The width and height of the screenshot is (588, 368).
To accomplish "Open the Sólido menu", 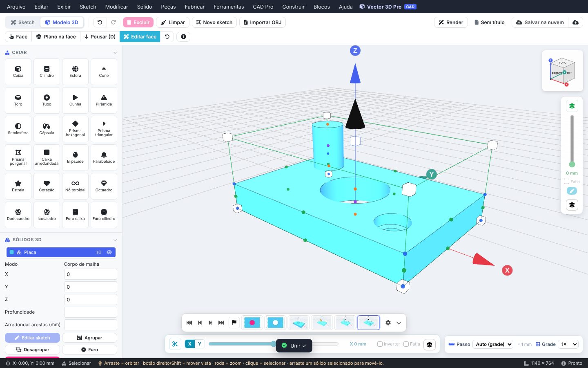I will pos(145,7).
